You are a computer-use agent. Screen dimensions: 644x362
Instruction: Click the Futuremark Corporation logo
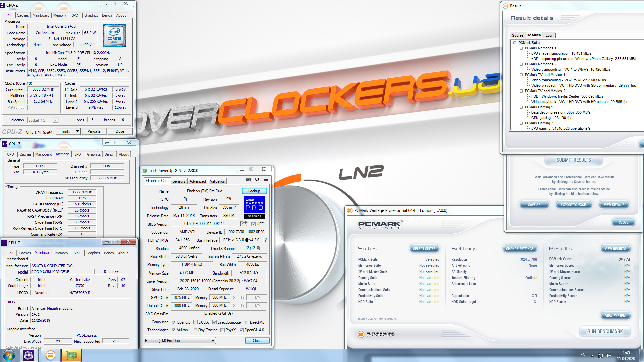click(x=377, y=334)
